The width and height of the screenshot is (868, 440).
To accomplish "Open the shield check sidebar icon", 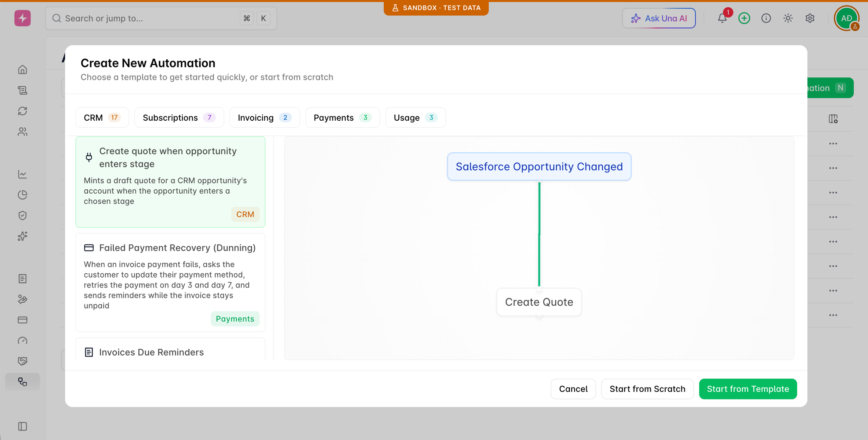I will tap(23, 215).
